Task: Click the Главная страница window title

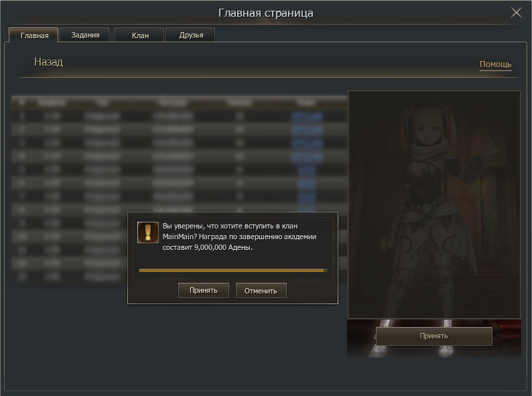Action: tap(265, 13)
